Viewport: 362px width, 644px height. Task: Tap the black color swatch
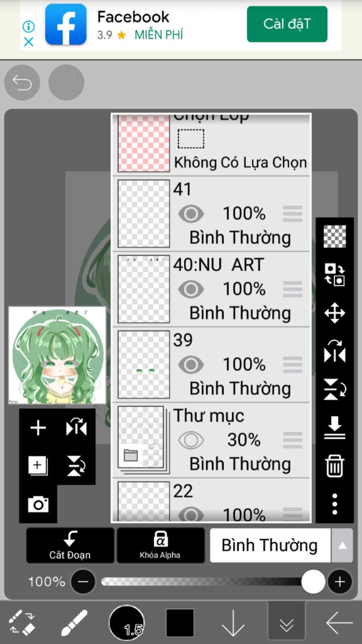pos(180,623)
